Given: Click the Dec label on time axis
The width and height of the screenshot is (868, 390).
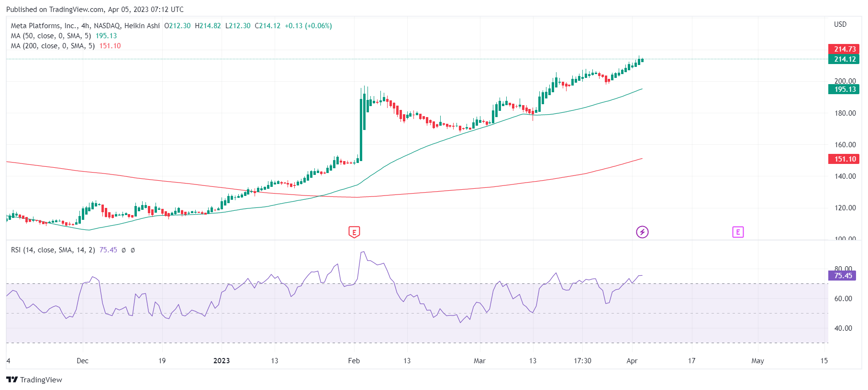Looking at the screenshot, I should 82,361.
